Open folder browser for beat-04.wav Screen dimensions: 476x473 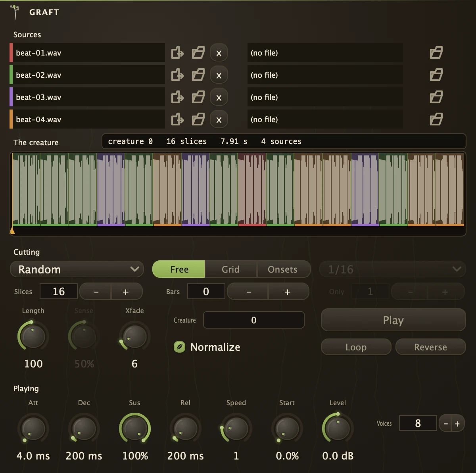198,119
